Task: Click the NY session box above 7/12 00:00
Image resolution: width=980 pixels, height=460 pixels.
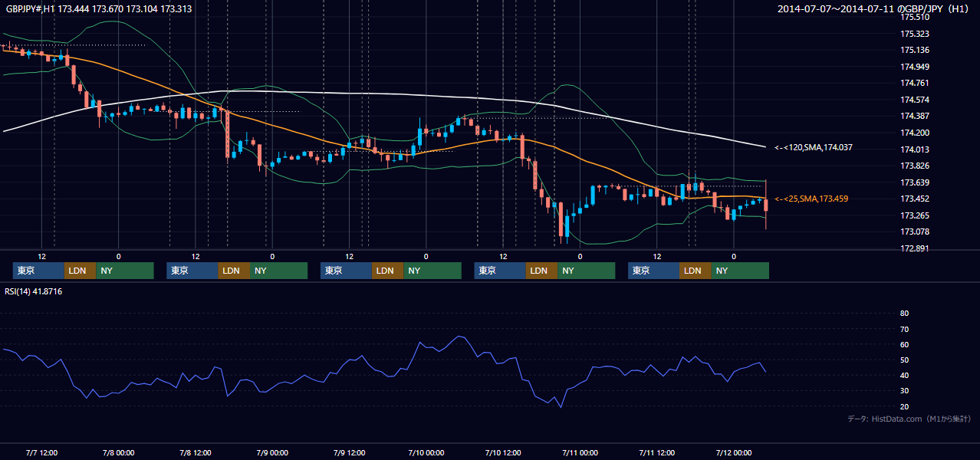Action: point(739,271)
